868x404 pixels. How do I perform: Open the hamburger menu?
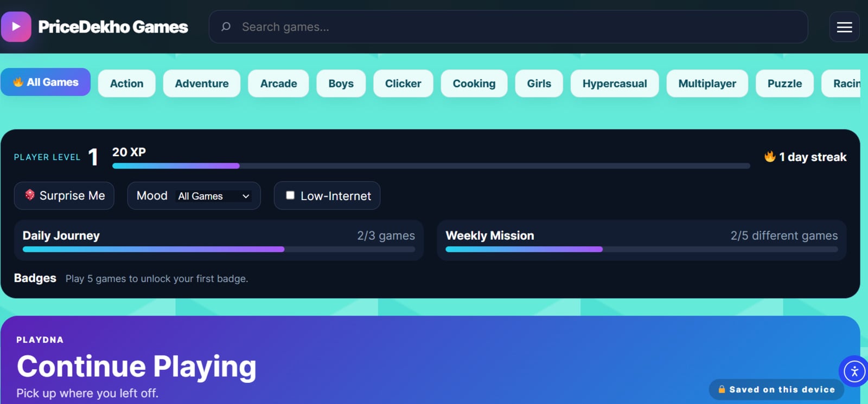(x=844, y=27)
